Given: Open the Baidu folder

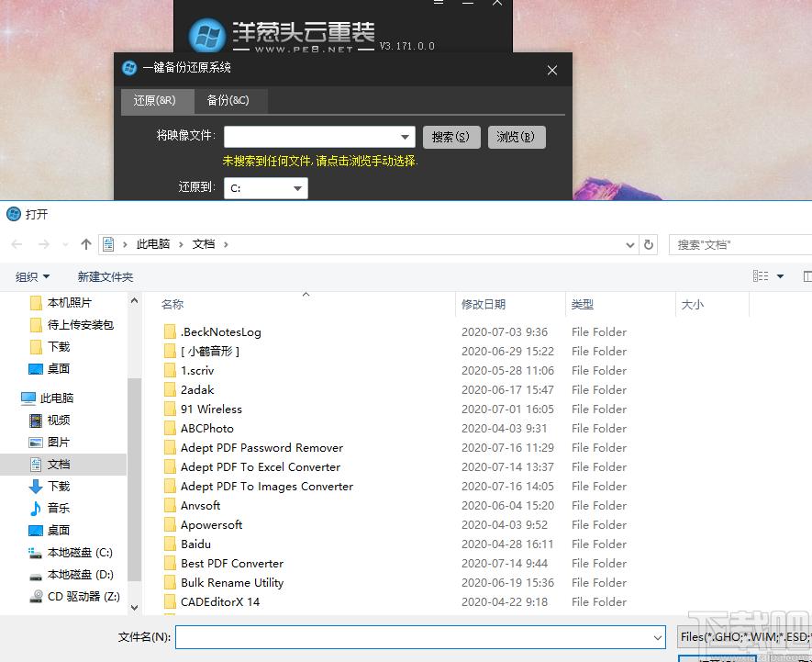Looking at the screenshot, I should point(196,544).
